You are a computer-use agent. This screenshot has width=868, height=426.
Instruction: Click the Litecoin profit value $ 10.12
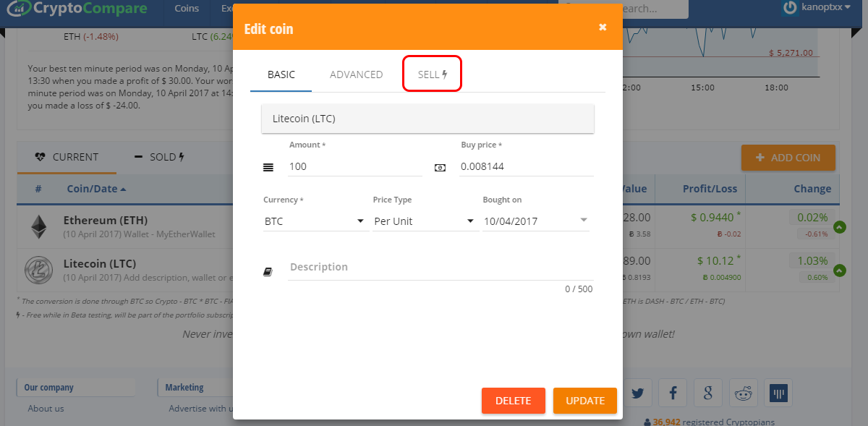716,261
